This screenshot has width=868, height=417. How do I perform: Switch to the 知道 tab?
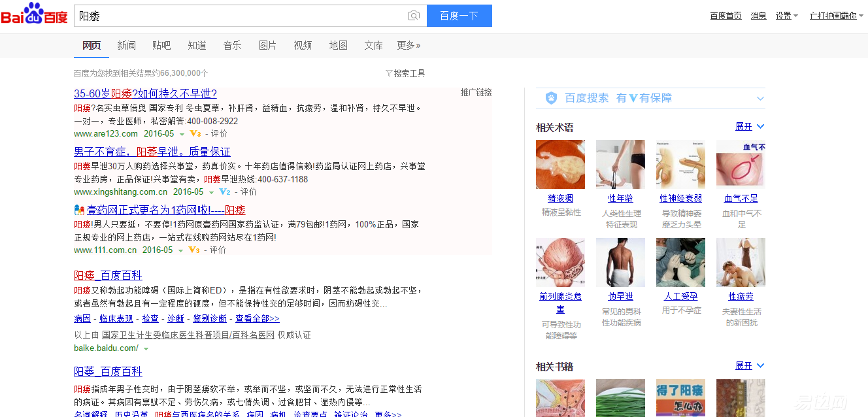coord(197,45)
